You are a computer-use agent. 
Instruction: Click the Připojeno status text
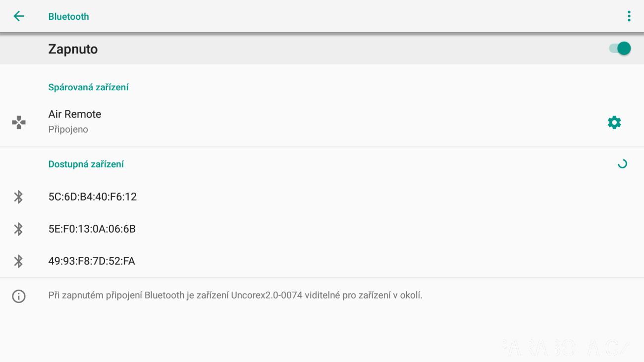(68, 130)
